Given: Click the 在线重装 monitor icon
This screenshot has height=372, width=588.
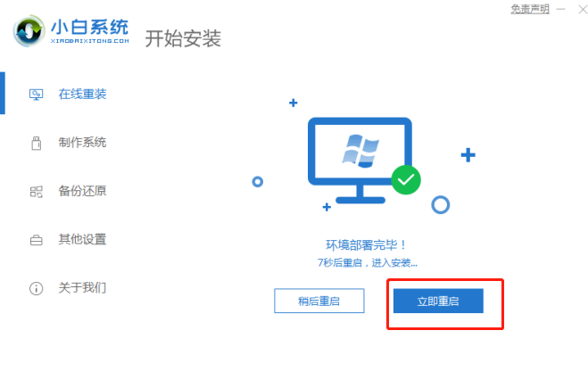Looking at the screenshot, I should (x=36, y=95).
